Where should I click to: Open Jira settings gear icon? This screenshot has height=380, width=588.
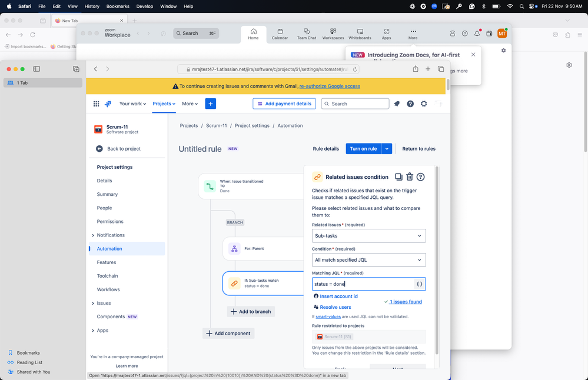pos(424,104)
